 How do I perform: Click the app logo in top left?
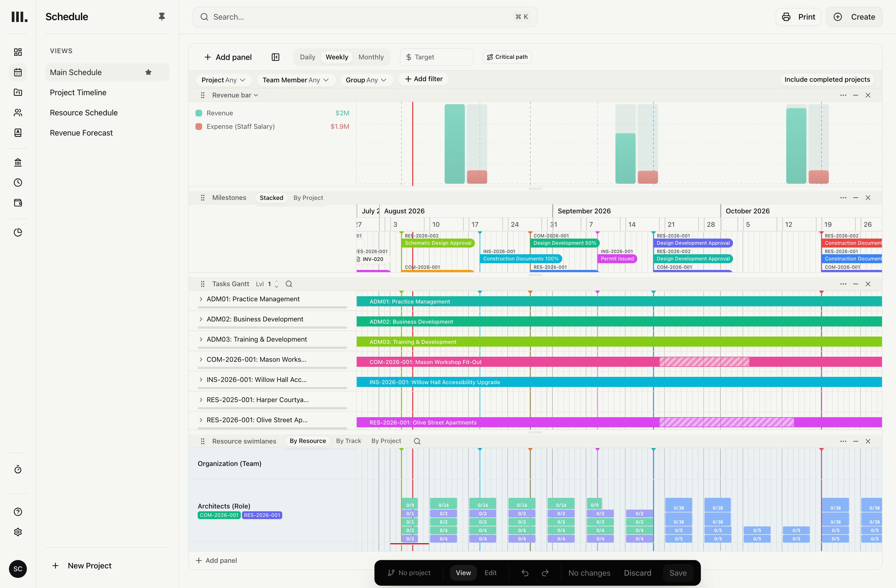click(x=19, y=17)
